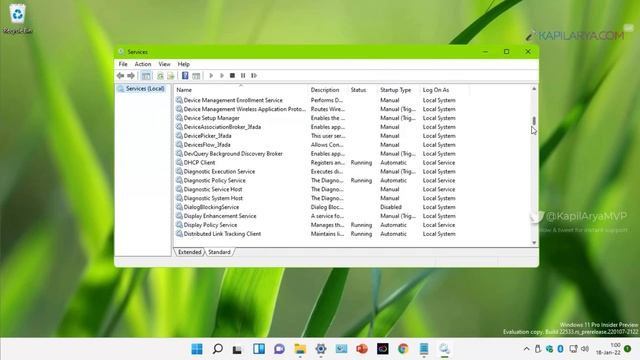Select Diagnostic Service Host row
Image resolution: width=640 pixels, height=360 pixels.
213,189
